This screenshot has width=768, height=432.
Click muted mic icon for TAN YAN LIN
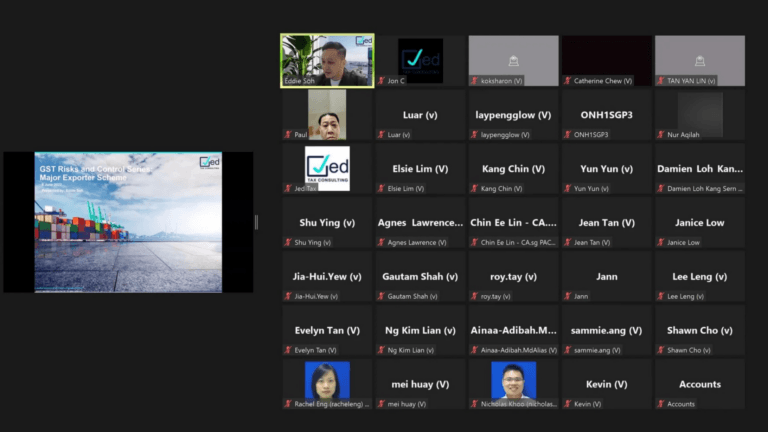point(661,80)
